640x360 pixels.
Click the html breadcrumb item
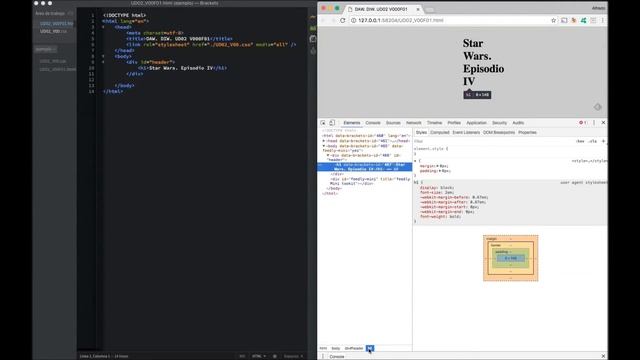point(323,349)
